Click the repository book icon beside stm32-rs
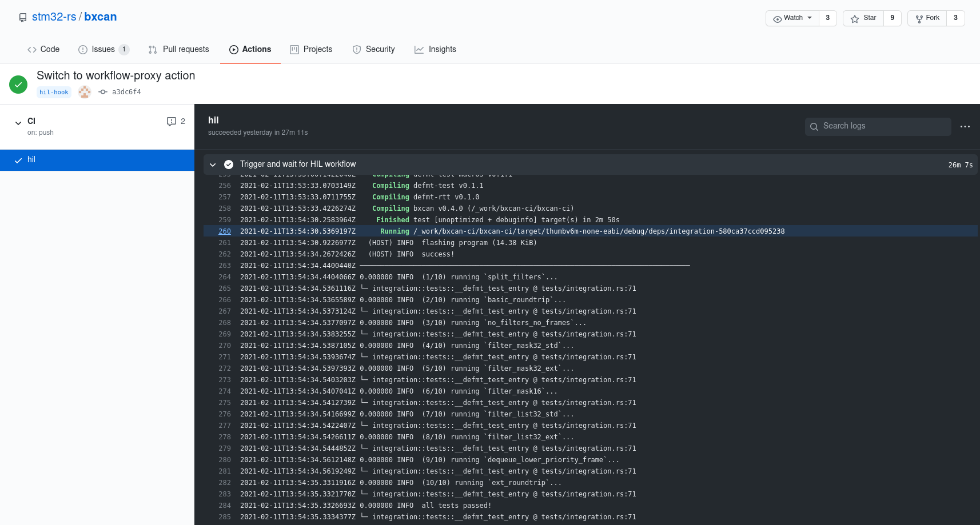Screen dimensions: 980x525 click(x=23, y=17)
